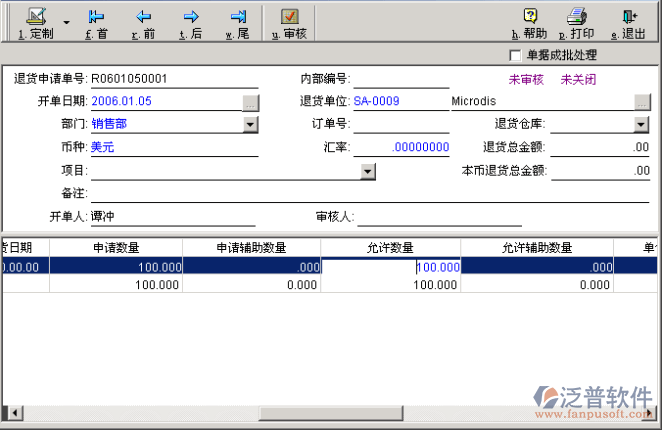Open the 退货仓库 warehouse dropdown
663x430 pixels.
[641, 124]
